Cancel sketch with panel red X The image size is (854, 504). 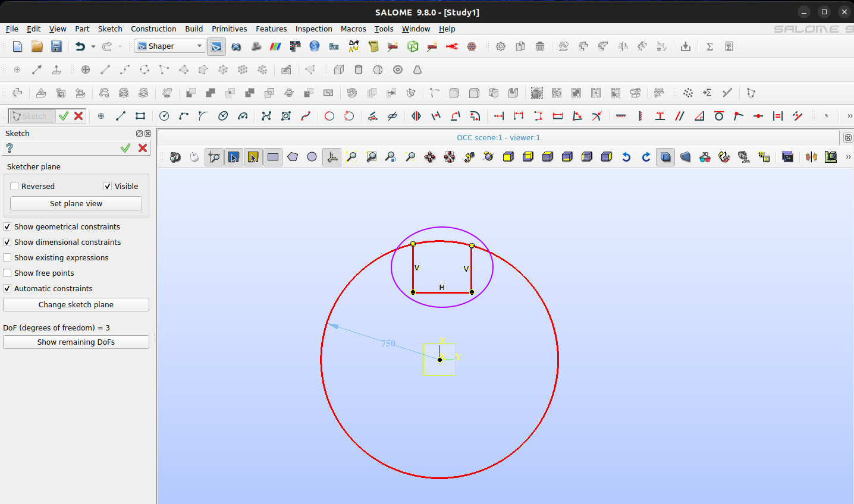pos(143,148)
